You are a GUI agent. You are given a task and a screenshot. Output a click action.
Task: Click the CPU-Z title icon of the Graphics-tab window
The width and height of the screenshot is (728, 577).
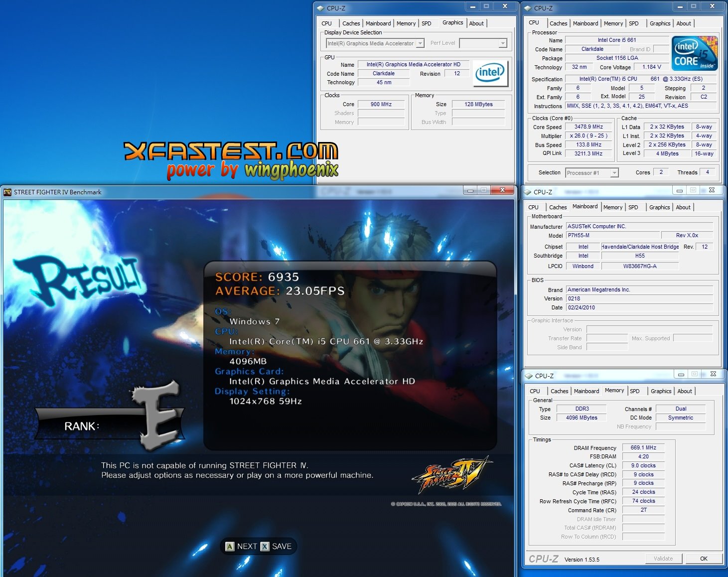[320, 8]
